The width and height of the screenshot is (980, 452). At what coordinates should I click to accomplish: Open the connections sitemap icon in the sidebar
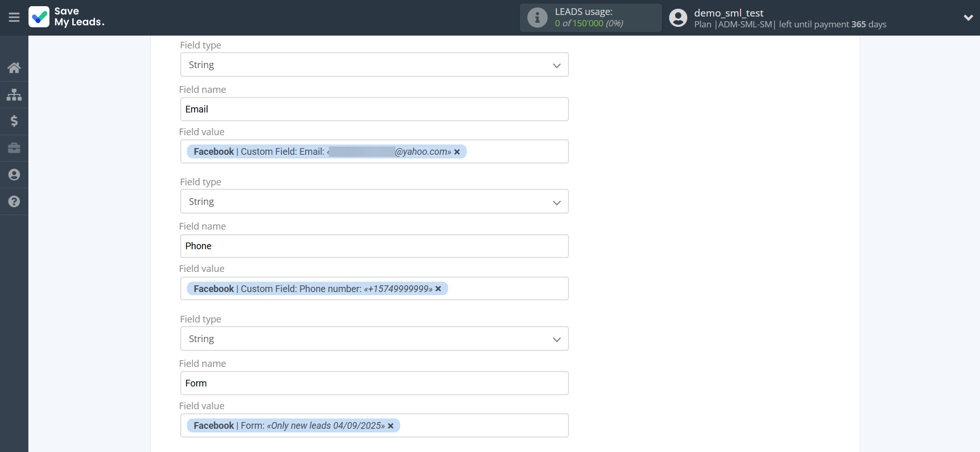[x=14, y=94]
